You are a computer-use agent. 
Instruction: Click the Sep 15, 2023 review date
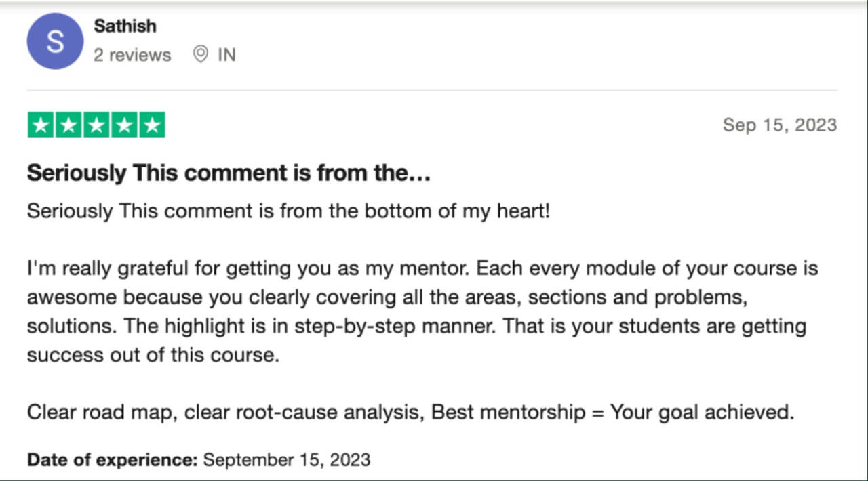(780, 125)
